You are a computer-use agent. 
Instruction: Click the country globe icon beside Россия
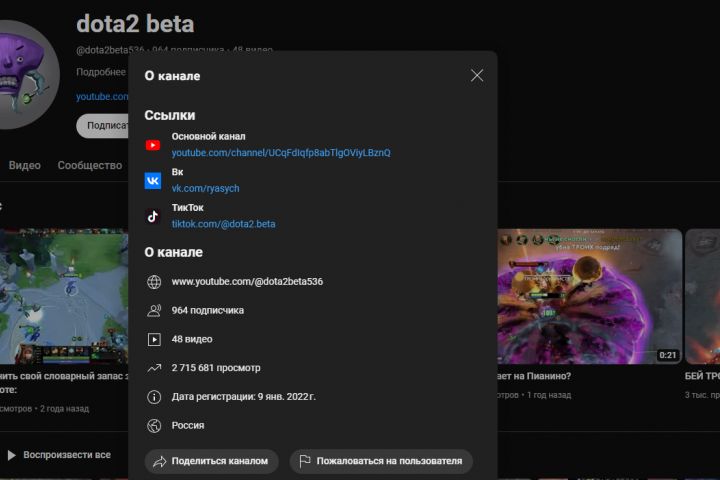tap(154, 425)
